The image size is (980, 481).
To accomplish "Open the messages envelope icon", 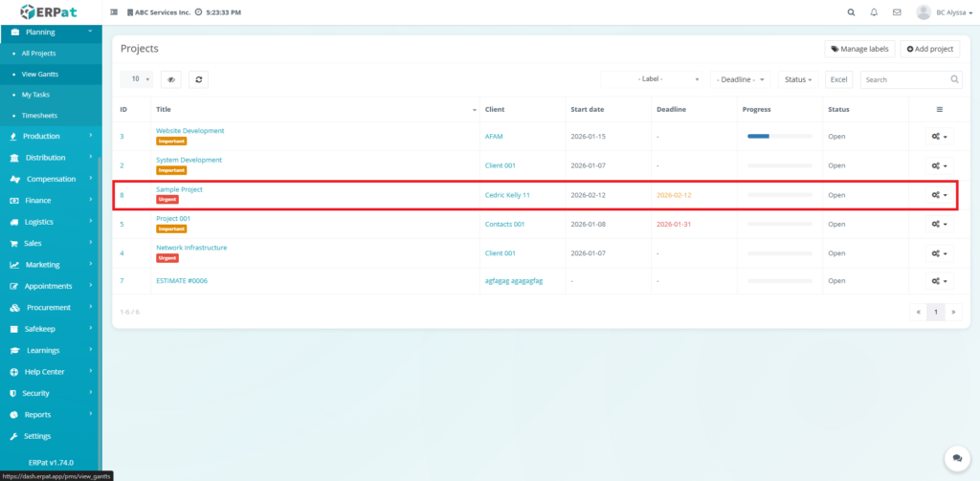I will (x=897, y=12).
